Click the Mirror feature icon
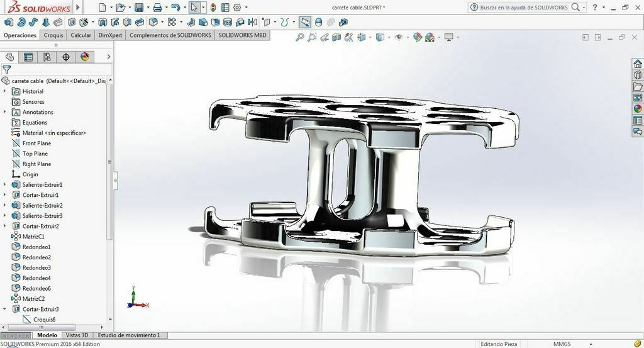 pos(253,22)
